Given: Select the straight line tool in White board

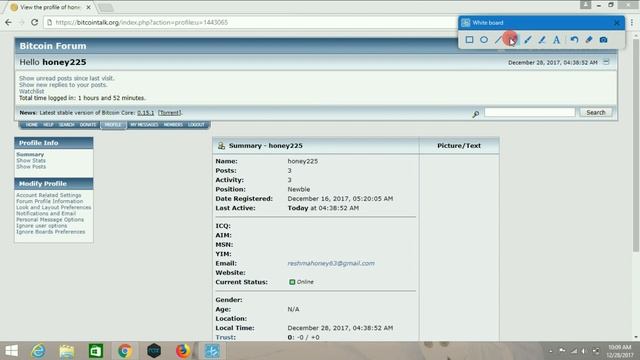Looking at the screenshot, I should point(498,40).
